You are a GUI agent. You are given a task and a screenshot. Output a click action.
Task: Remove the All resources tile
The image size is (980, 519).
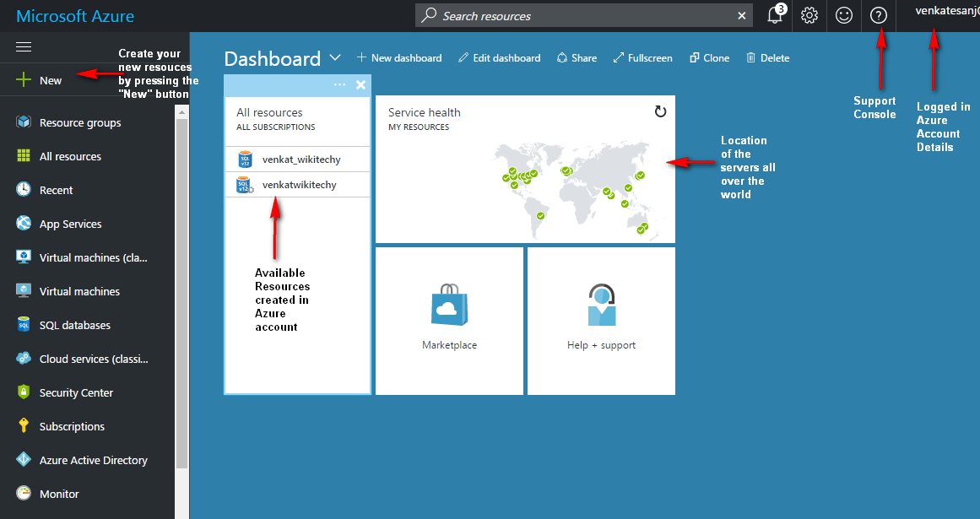tap(360, 85)
